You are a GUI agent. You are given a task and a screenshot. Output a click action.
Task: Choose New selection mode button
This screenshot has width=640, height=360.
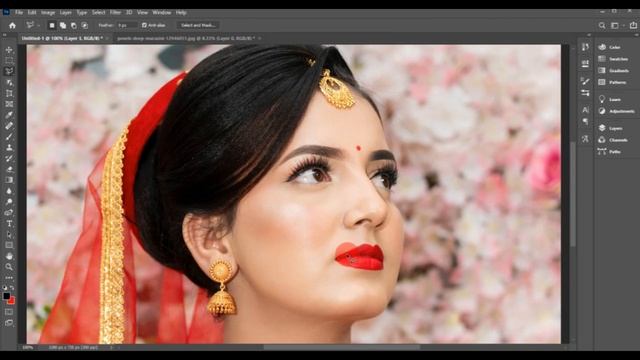[52, 25]
